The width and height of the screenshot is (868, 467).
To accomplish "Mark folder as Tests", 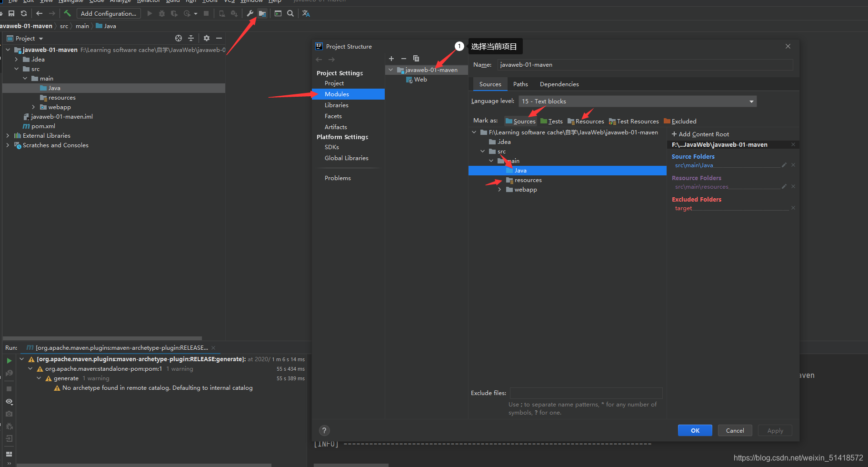I will pos(551,121).
